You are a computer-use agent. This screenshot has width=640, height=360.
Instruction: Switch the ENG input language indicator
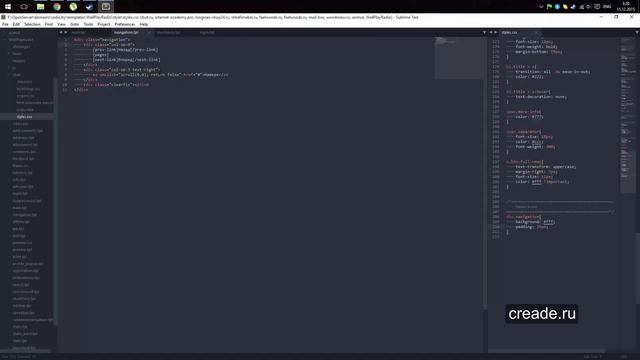point(607,7)
